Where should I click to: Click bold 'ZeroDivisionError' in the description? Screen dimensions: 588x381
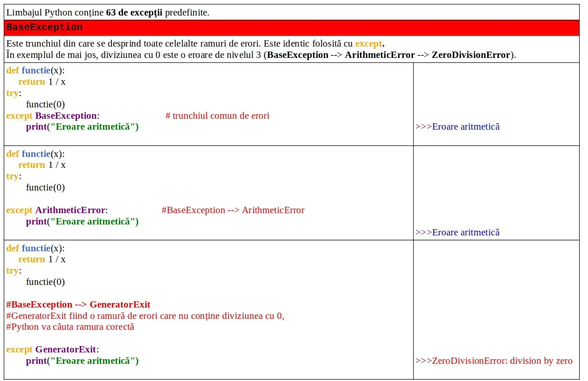pyautogui.click(x=471, y=55)
